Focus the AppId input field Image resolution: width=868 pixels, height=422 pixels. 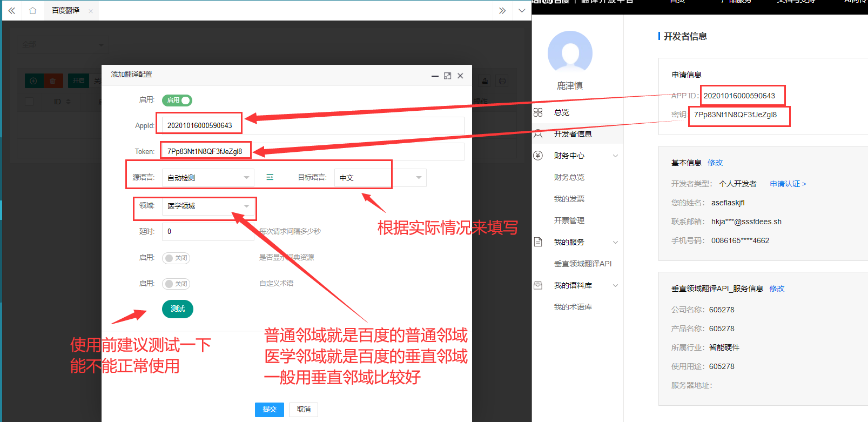(313, 125)
